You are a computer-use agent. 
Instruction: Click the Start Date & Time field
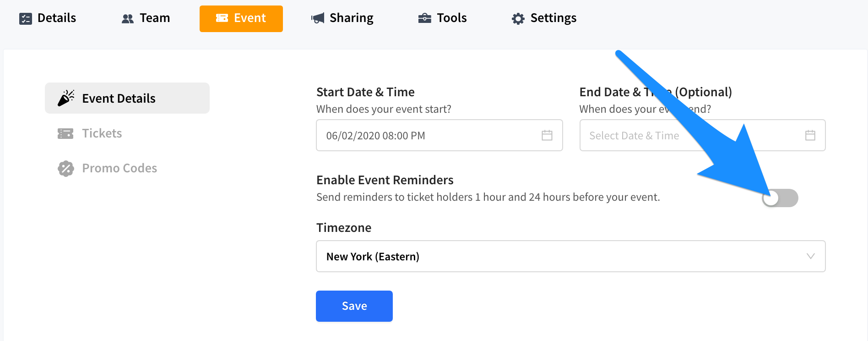[430, 136]
